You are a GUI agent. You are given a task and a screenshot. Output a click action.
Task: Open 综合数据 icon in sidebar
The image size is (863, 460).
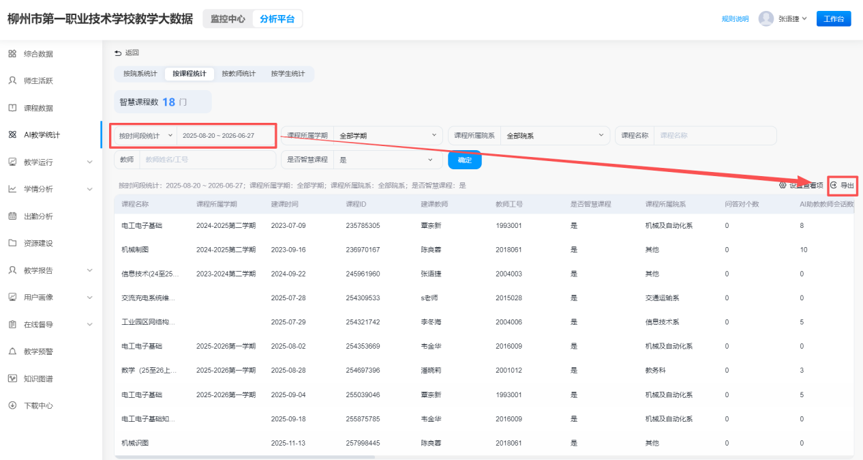point(12,53)
